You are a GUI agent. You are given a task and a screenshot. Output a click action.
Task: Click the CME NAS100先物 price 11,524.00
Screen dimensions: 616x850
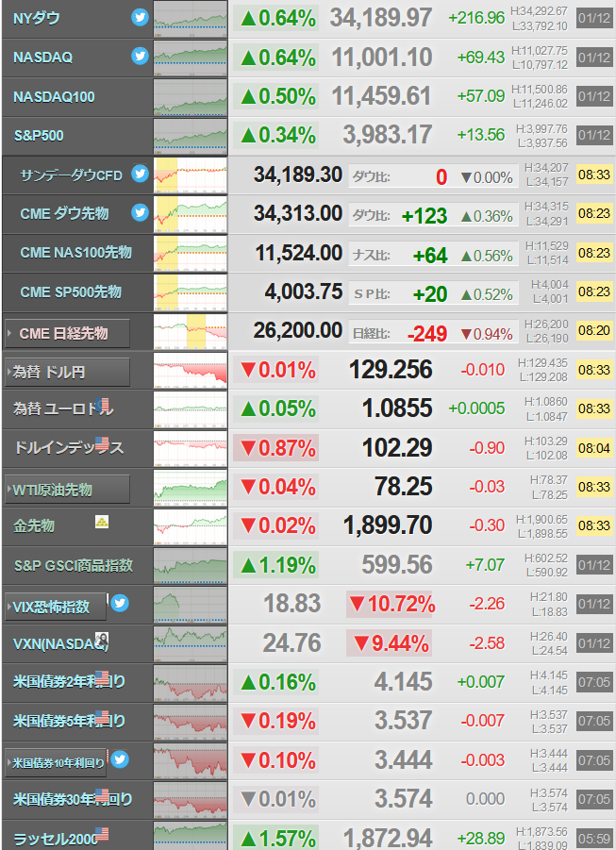299,253
